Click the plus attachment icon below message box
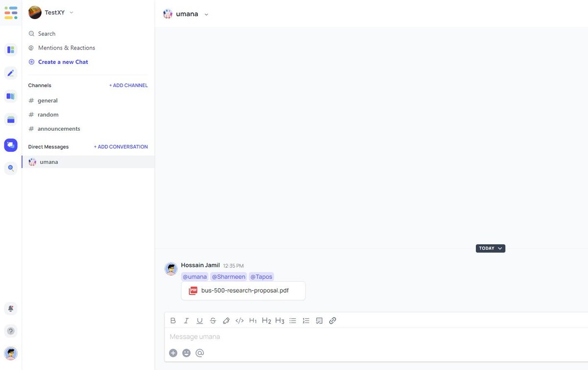 [x=173, y=353]
